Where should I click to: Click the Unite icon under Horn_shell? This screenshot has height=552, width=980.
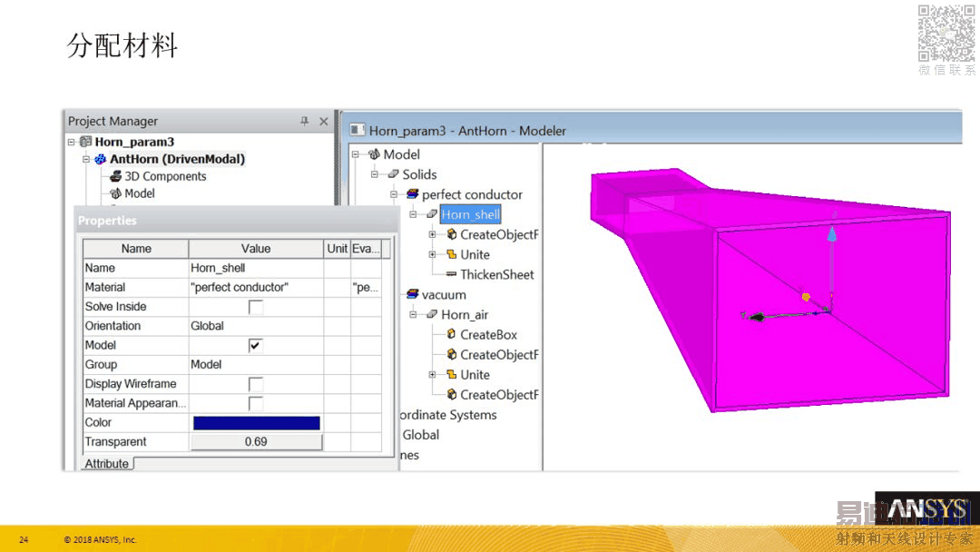[451, 254]
